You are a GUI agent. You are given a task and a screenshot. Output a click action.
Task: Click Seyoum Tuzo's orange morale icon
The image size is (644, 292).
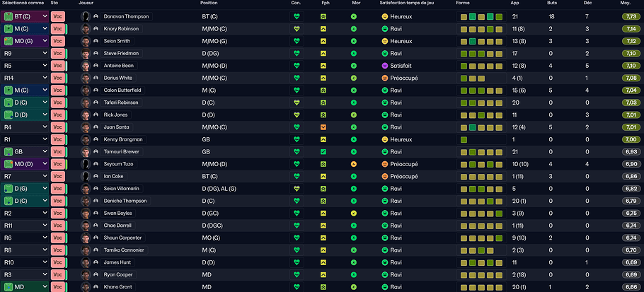[354, 164]
